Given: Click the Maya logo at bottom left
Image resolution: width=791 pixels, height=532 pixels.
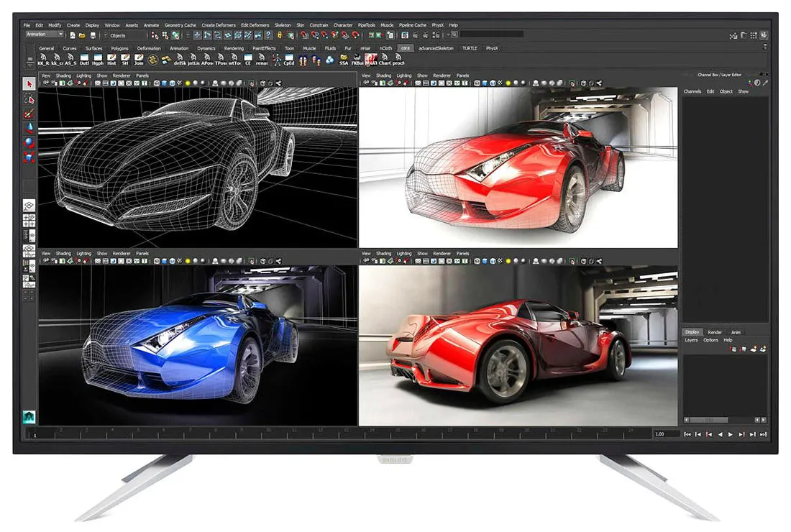Looking at the screenshot, I should click(29, 416).
